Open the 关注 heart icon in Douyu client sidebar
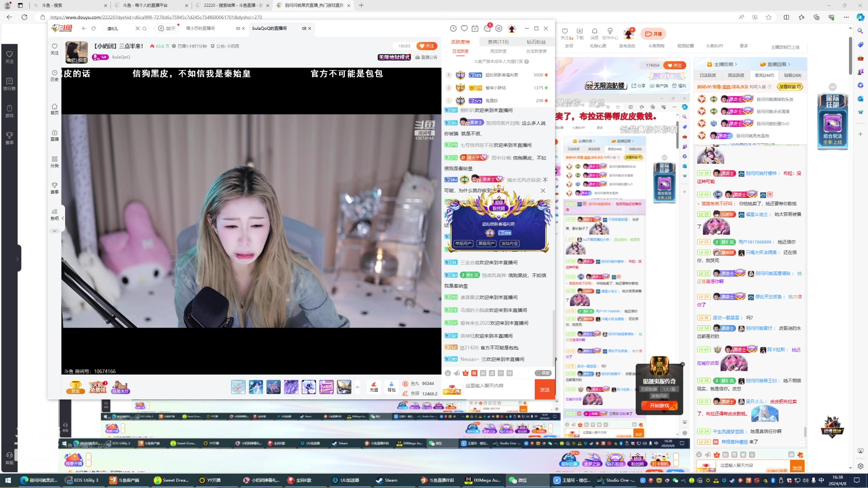 pos(54,49)
